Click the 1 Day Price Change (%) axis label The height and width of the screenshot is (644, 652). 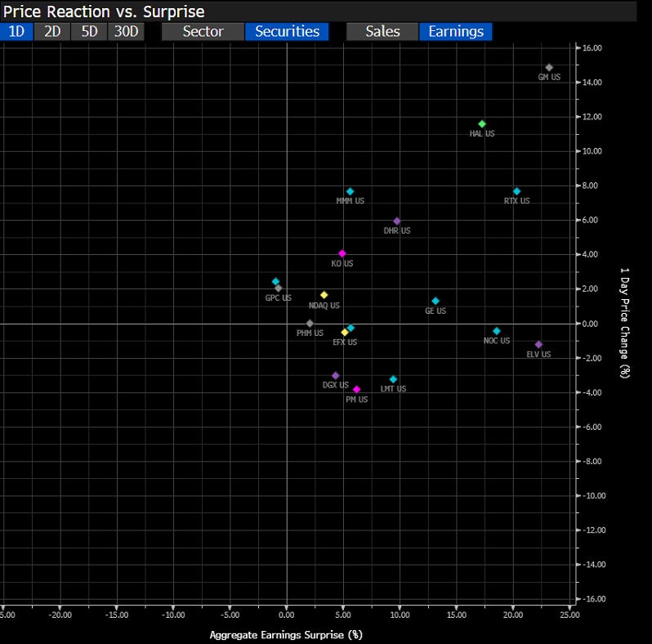click(625, 323)
